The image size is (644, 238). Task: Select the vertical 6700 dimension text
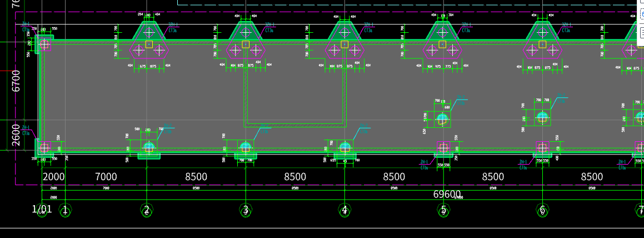(16, 81)
